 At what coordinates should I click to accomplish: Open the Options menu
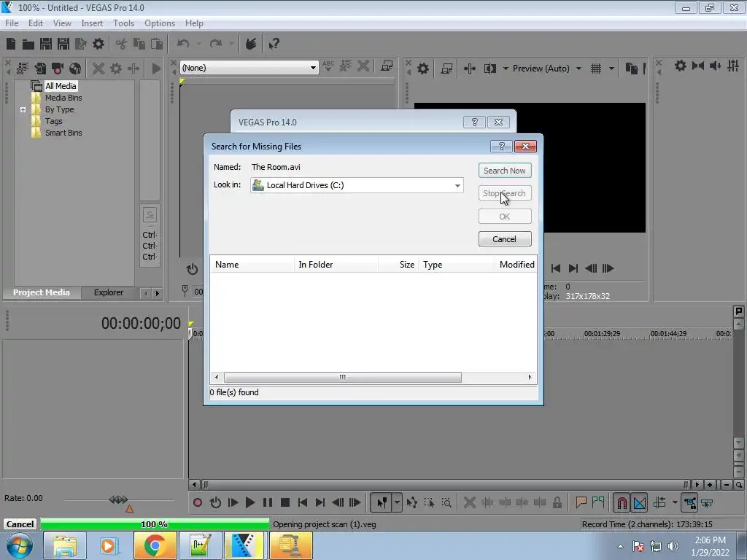[x=160, y=23]
